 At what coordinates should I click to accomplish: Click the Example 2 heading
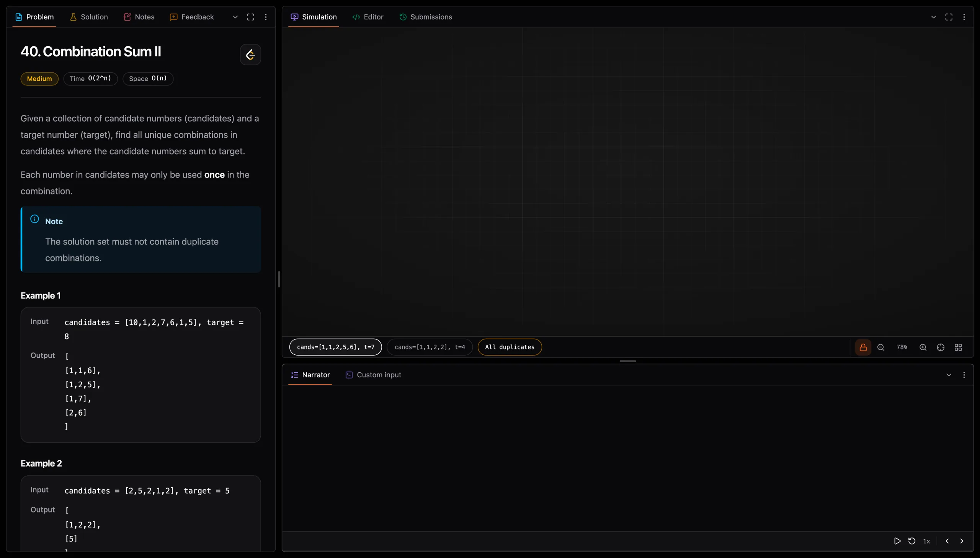tap(41, 464)
